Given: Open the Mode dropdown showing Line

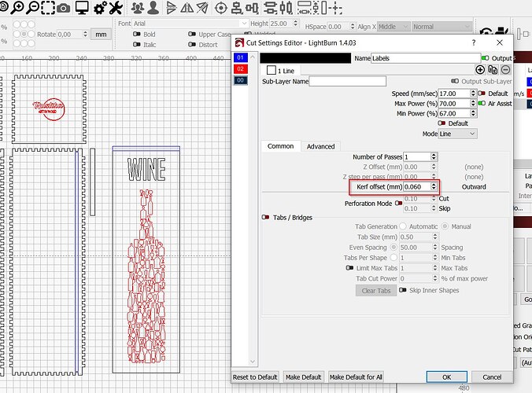Looking at the screenshot, I should (458, 134).
